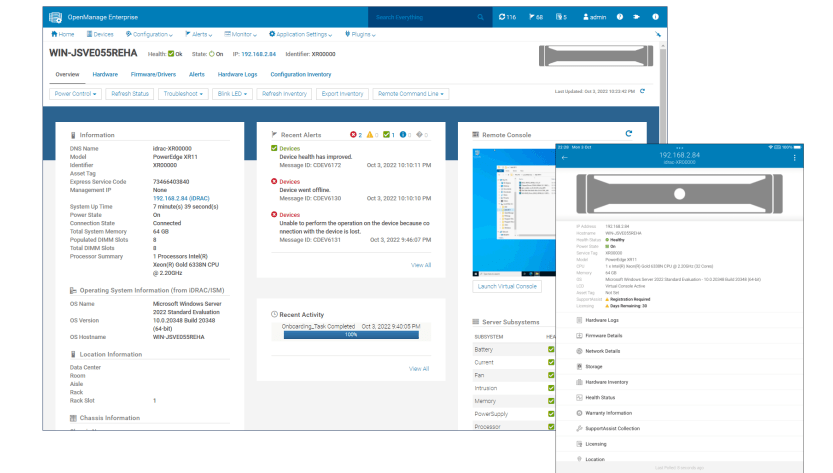Filter alerts by blue info icon
The width and height of the screenshot is (833, 473).
coord(405,135)
